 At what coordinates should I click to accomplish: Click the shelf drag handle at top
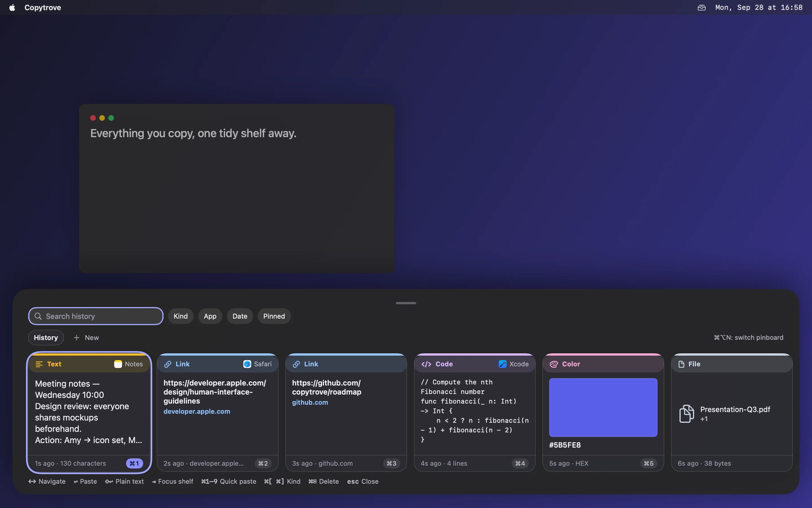[x=406, y=303]
